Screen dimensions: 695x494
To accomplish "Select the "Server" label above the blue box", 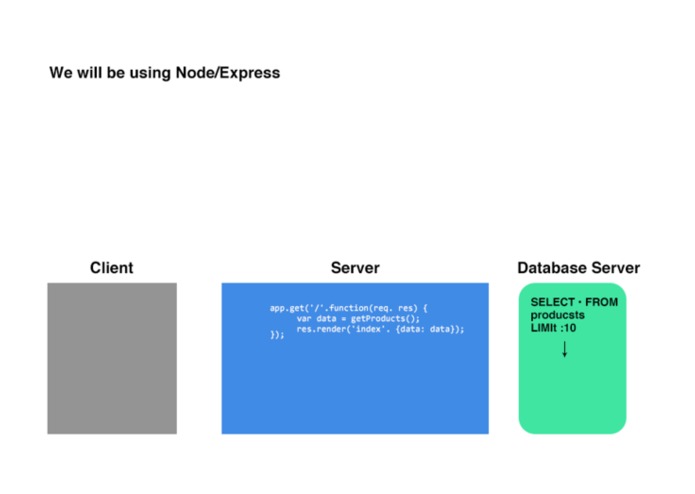I will [355, 268].
